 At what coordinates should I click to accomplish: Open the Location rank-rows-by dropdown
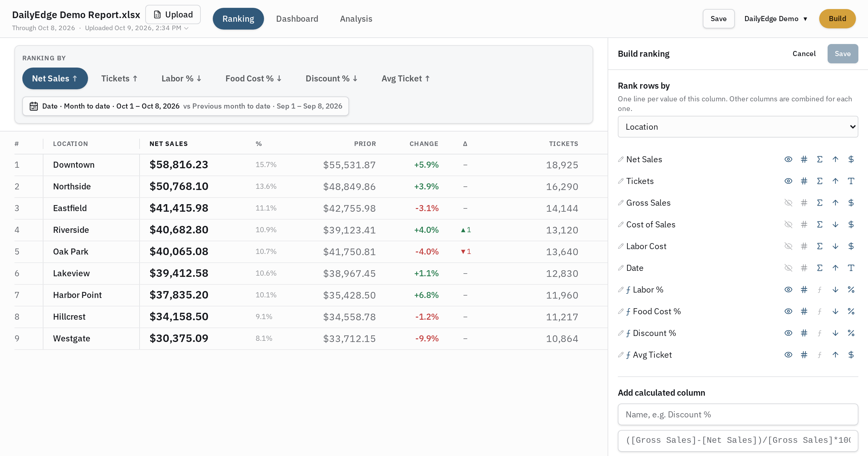tap(738, 127)
